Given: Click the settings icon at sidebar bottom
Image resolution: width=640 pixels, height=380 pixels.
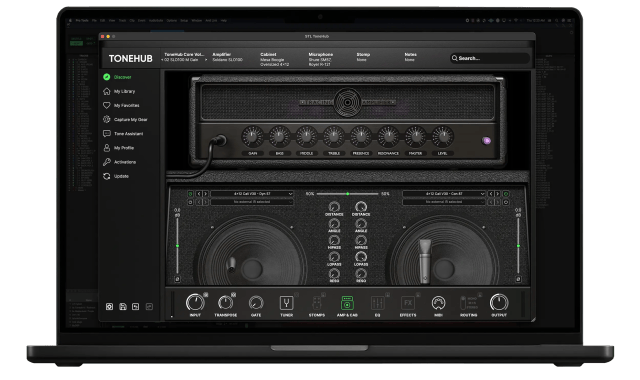Looking at the screenshot, I should pyautogui.click(x=109, y=307).
